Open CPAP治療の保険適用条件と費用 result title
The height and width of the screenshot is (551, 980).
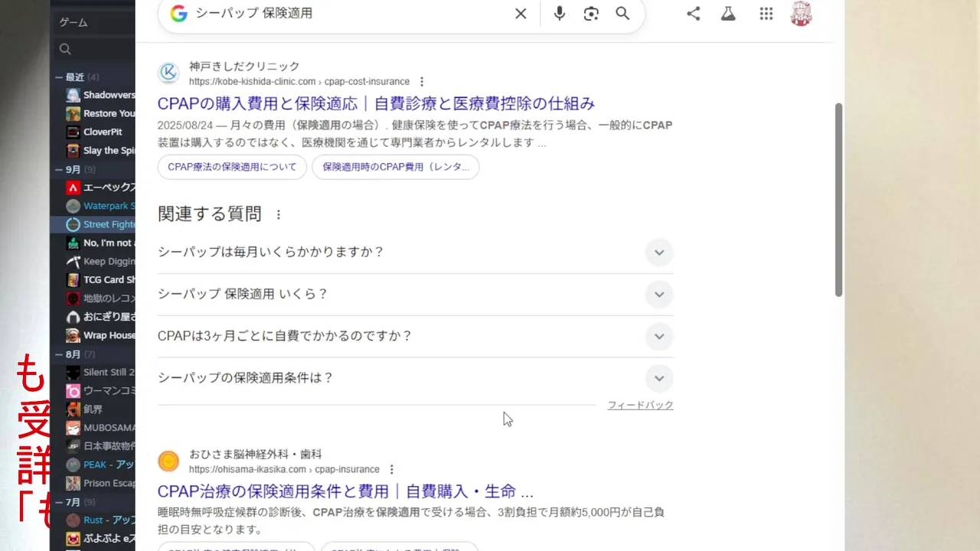coord(345,491)
